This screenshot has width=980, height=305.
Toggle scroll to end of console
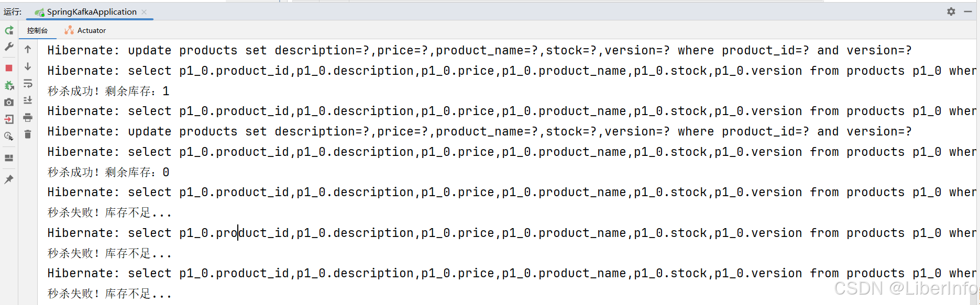pos(28,100)
